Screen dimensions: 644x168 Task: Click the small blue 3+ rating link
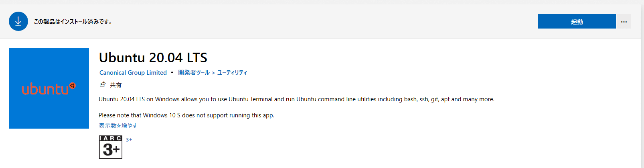129,140
